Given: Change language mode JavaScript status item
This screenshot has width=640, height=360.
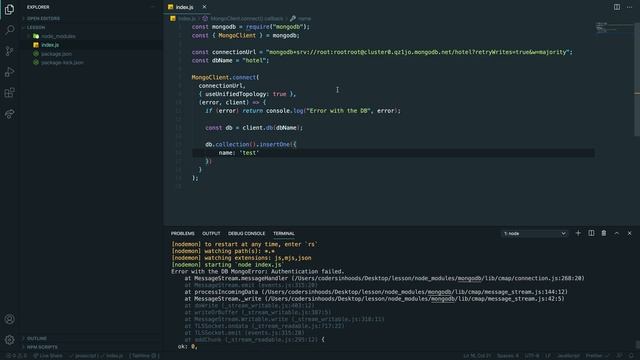Looking at the screenshot, I should point(568,356).
